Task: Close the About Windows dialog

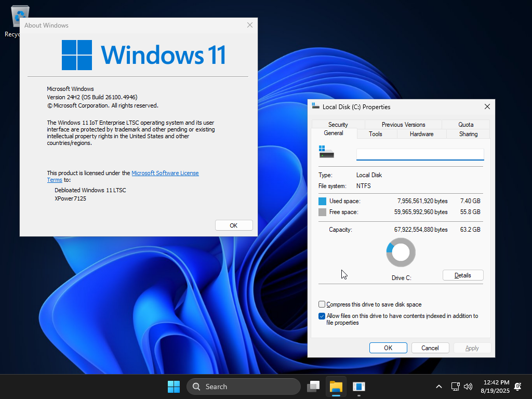Action: pos(250,25)
